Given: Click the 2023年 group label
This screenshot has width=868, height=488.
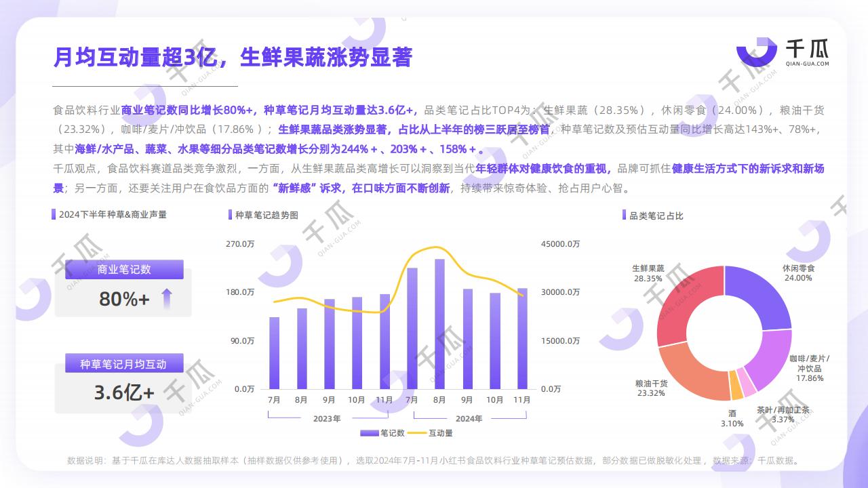Looking at the screenshot, I should pyautogui.click(x=327, y=419).
